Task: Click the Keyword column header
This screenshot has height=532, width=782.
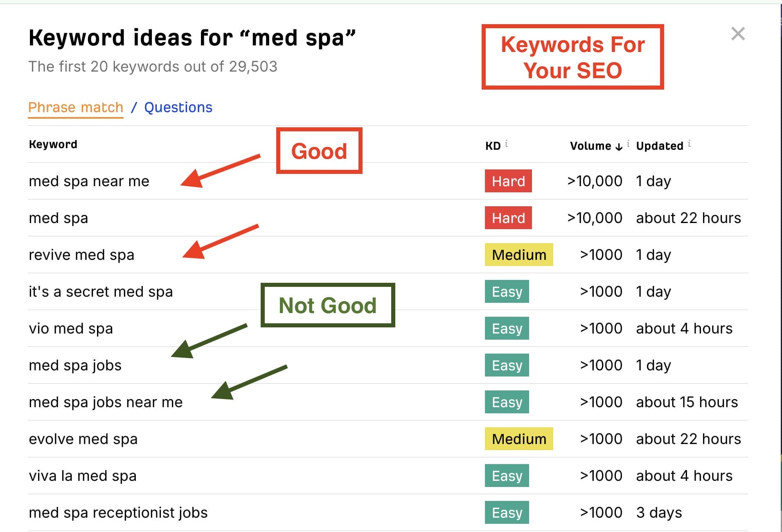Action: point(53,144)
